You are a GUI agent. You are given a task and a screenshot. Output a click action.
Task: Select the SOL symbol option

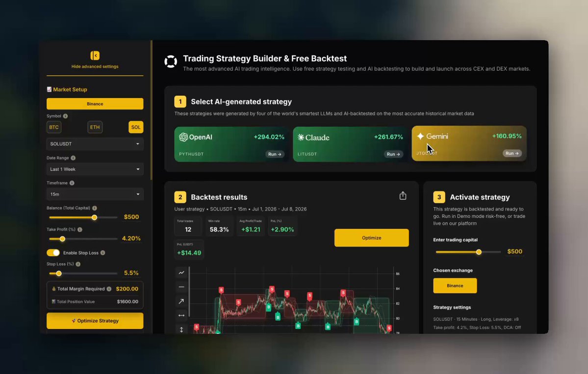(x=136, y=127)
